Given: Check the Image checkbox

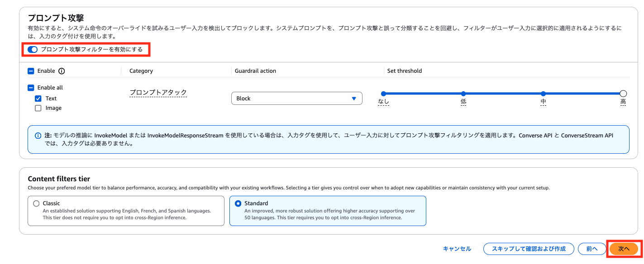Looking at the screenshot, I should point(38,108).
